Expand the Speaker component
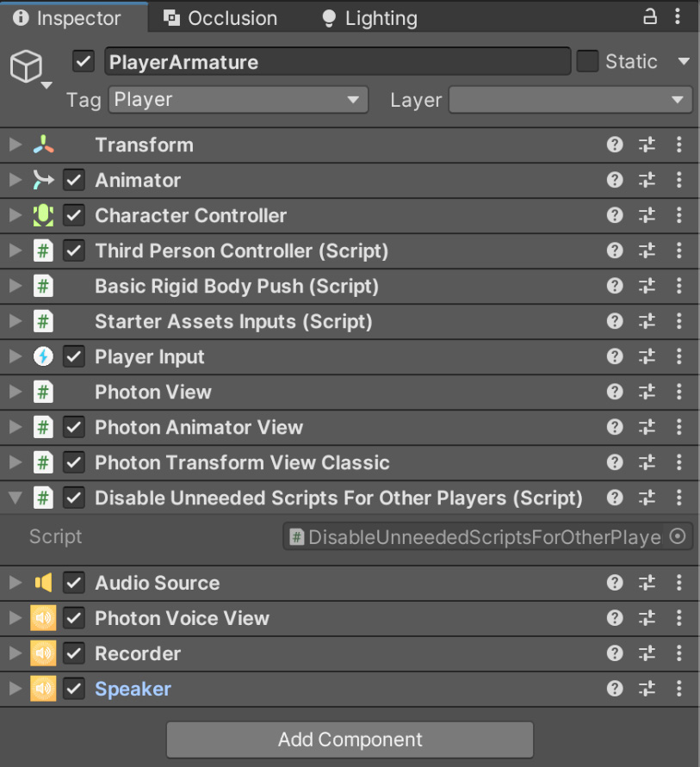 pyautogui.click(x=15, y=689)
